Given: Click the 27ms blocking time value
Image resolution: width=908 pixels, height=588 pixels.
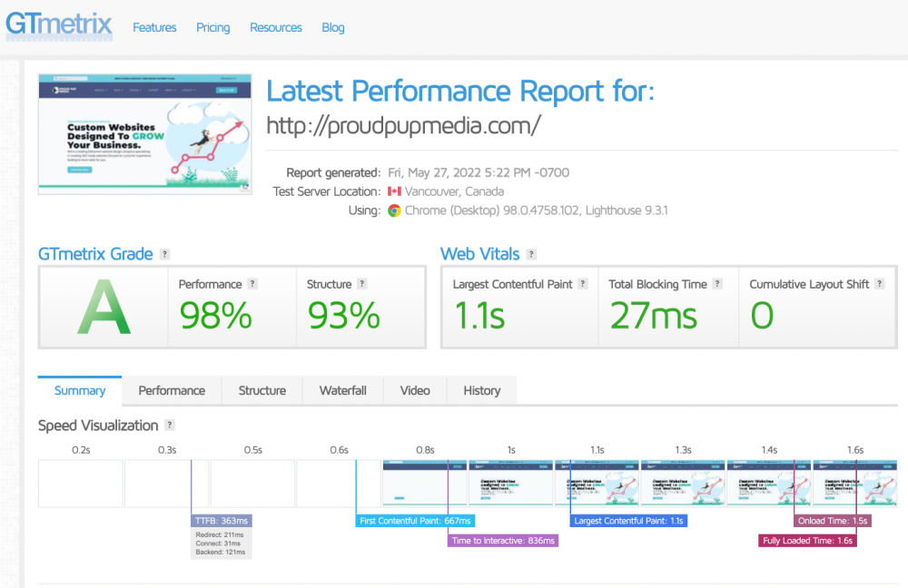Looking at the screenshot, I should coord(654,316).
